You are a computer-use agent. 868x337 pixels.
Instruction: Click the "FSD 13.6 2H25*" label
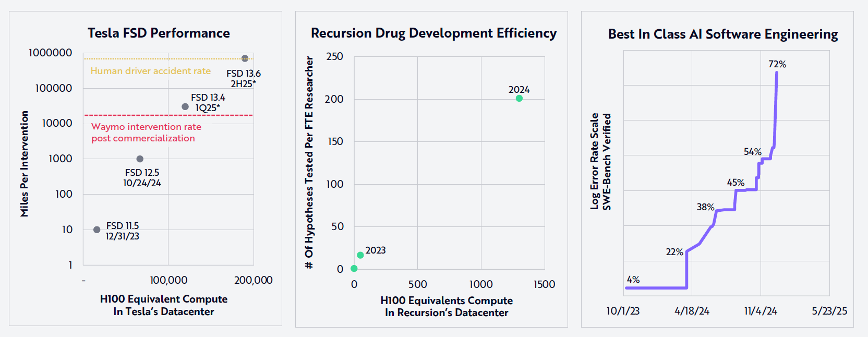tap(244, 78)
